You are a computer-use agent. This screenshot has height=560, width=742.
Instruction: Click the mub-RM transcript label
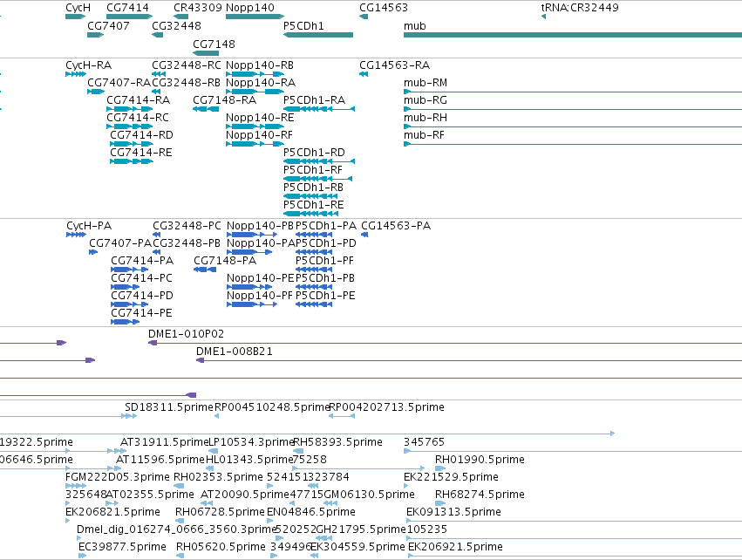point(425,83)
